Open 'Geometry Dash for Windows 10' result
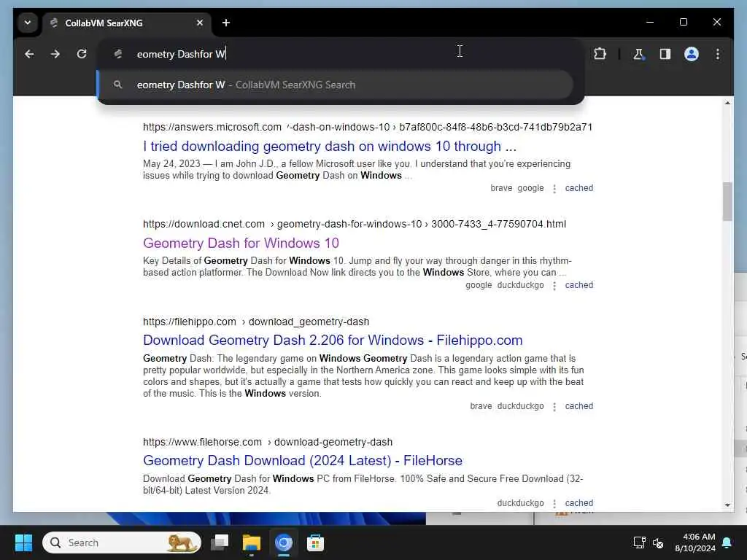This screenshot has height=560, width=747. [241, 244]
